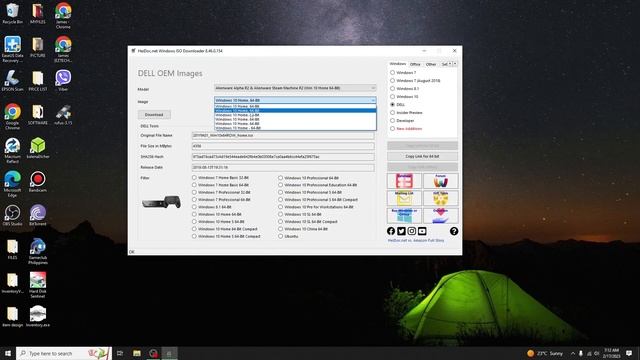
Task: Switch to the Office tab
Action: tap(415, 64)
